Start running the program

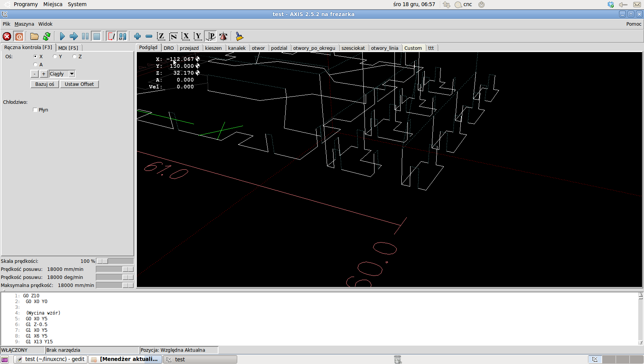pyautogui.click(x=62, y=36)
